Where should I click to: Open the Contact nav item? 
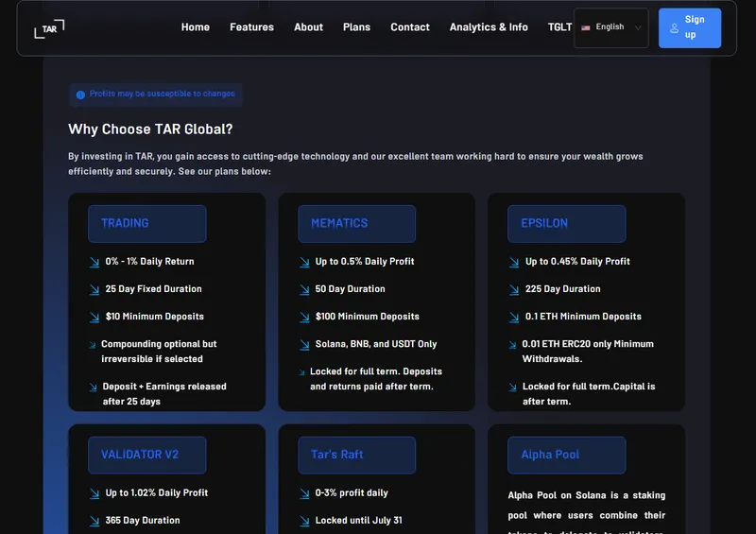[410, 27]
